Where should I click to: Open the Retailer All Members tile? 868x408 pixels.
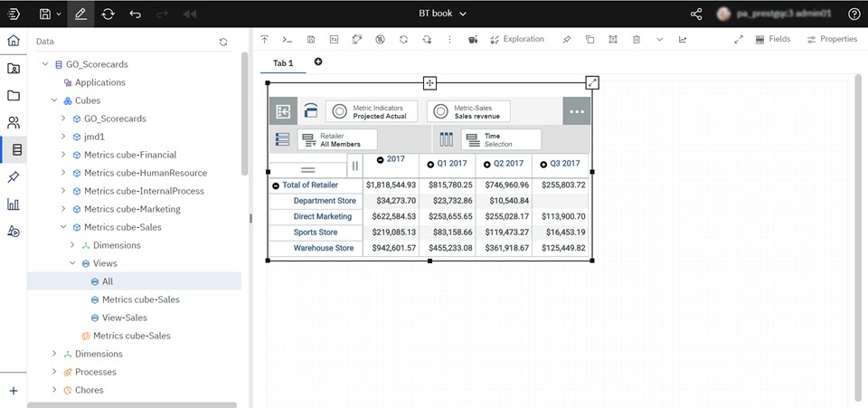point(337,139)
